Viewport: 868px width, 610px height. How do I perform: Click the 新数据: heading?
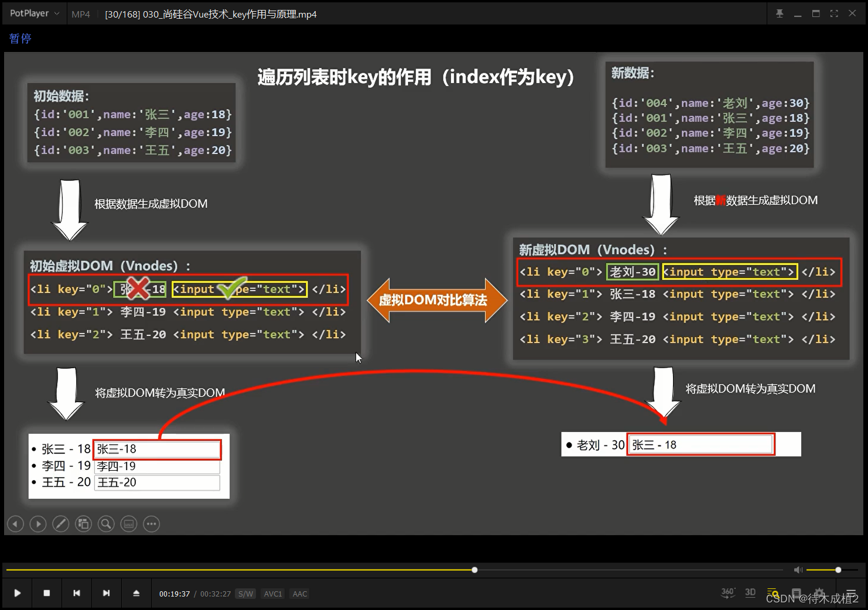tap(633, 73)
